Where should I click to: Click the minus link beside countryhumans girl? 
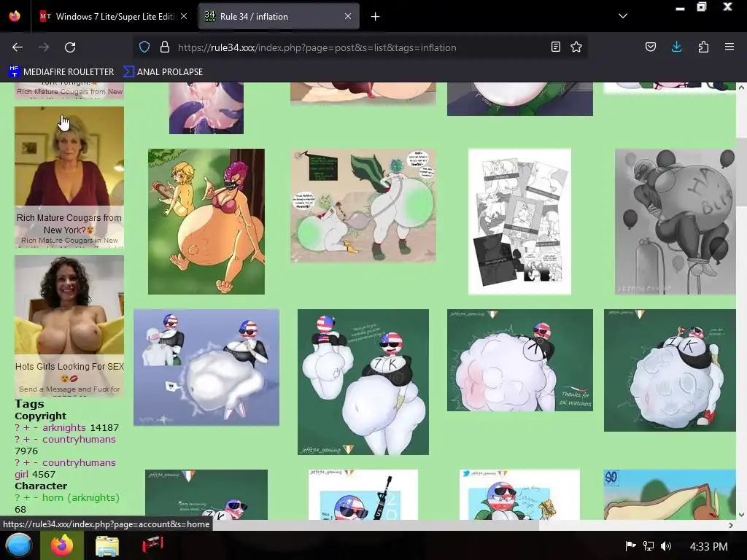coord(36,463)
